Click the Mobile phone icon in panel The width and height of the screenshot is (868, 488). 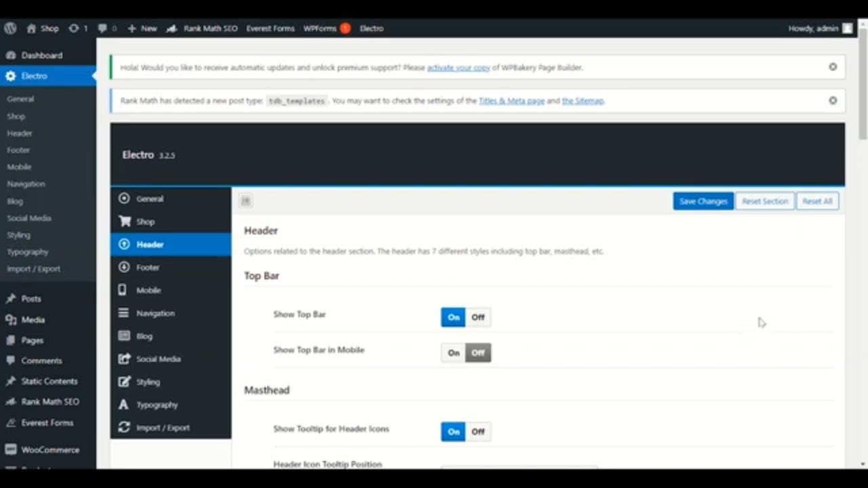[x=123, y=290]
